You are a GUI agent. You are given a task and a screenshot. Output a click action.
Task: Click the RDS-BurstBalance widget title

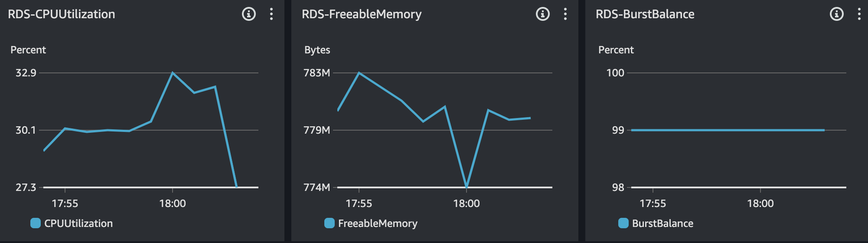(645, 14)
